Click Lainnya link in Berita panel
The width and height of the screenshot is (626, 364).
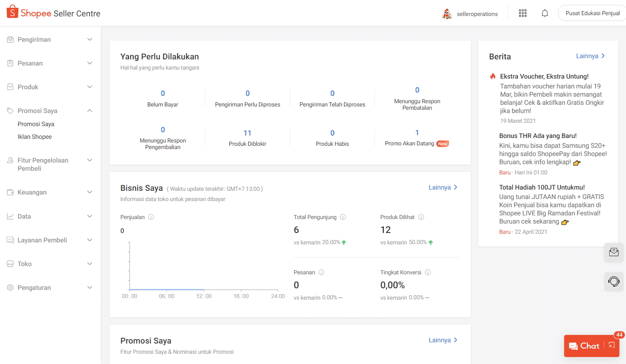pos(590,56)
